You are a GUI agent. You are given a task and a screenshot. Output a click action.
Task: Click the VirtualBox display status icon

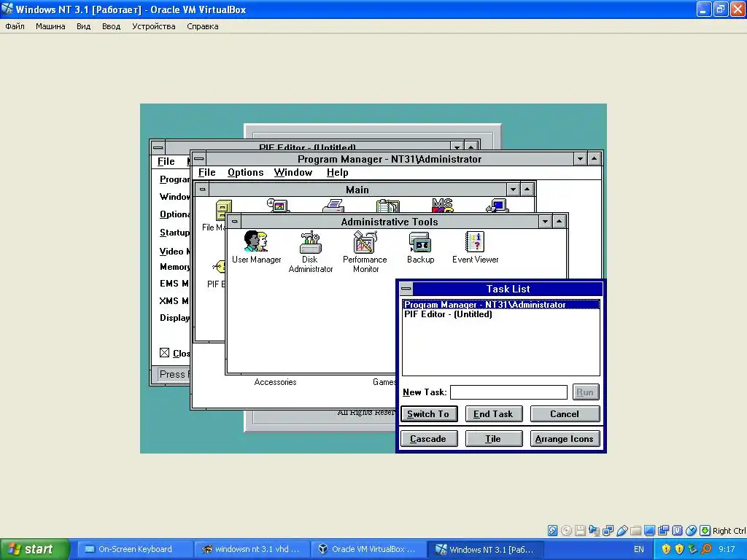tap(649, 531)
